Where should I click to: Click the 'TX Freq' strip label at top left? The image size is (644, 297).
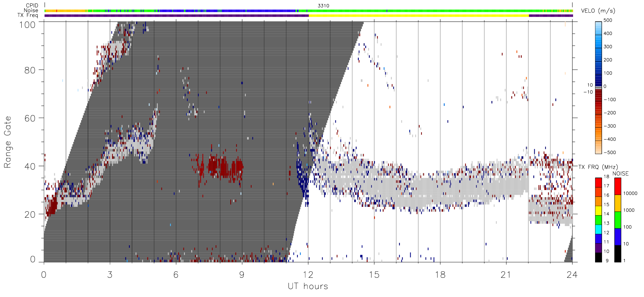click(28, 15)
